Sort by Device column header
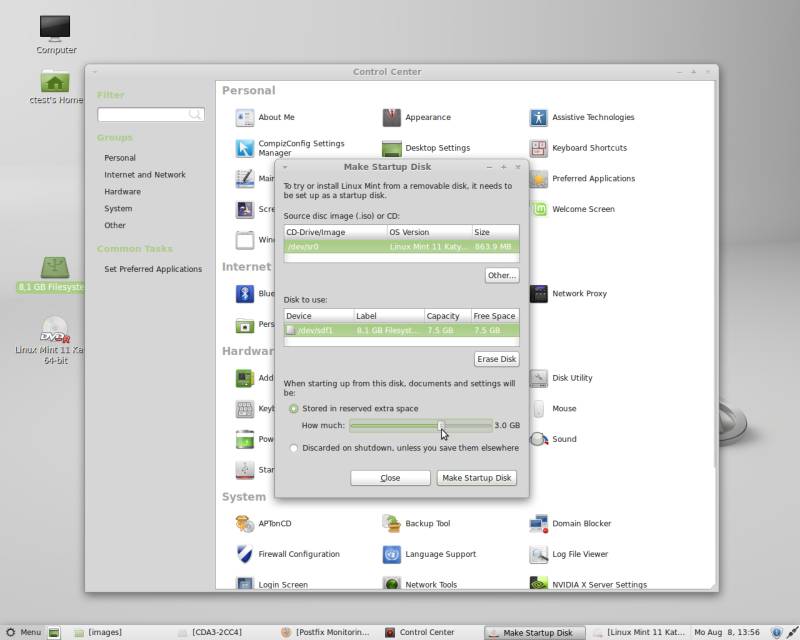 click(319, 316)
